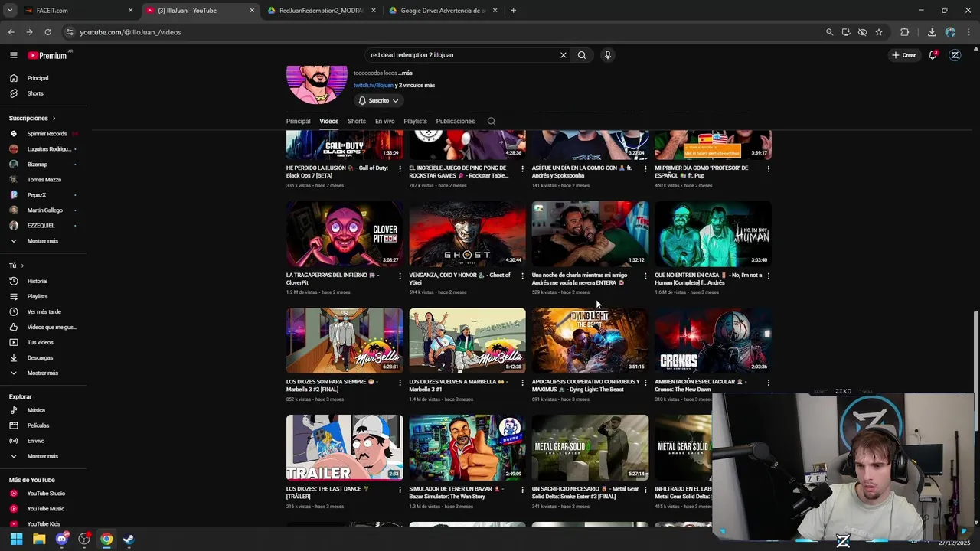Open a new browser tab
Viewport: 980px width, 551px height.
513,11
